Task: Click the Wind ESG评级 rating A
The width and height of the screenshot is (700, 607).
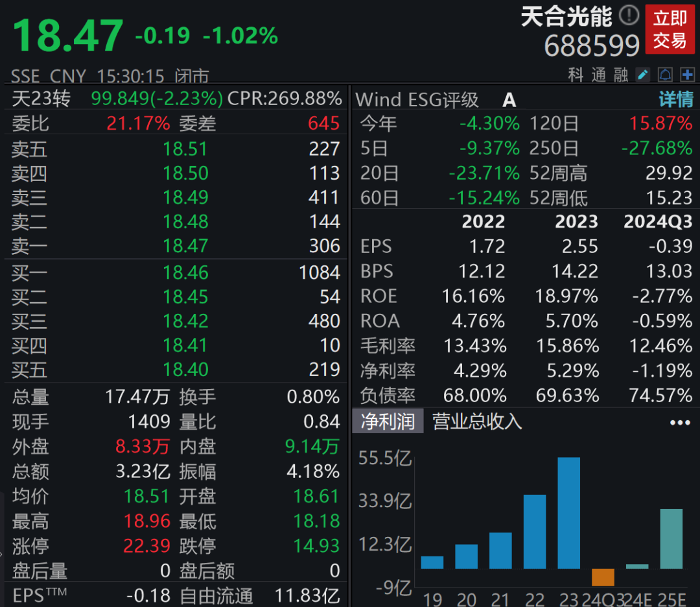Action: [x=509, y=100]
